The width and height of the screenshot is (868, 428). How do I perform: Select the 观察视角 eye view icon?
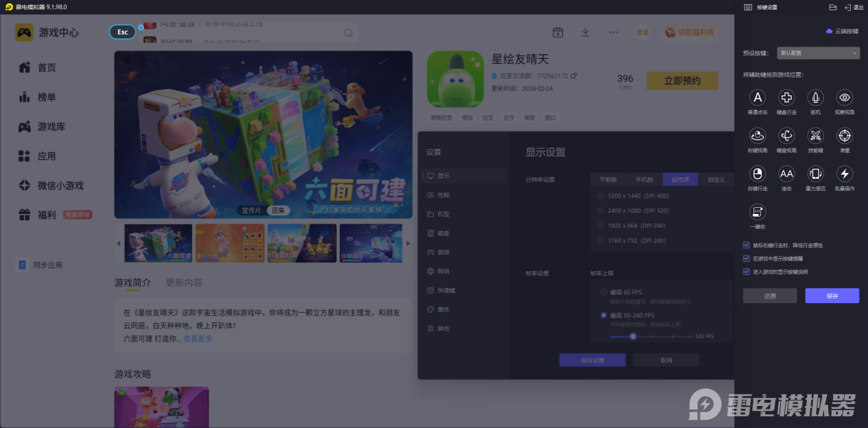(845, 97)
